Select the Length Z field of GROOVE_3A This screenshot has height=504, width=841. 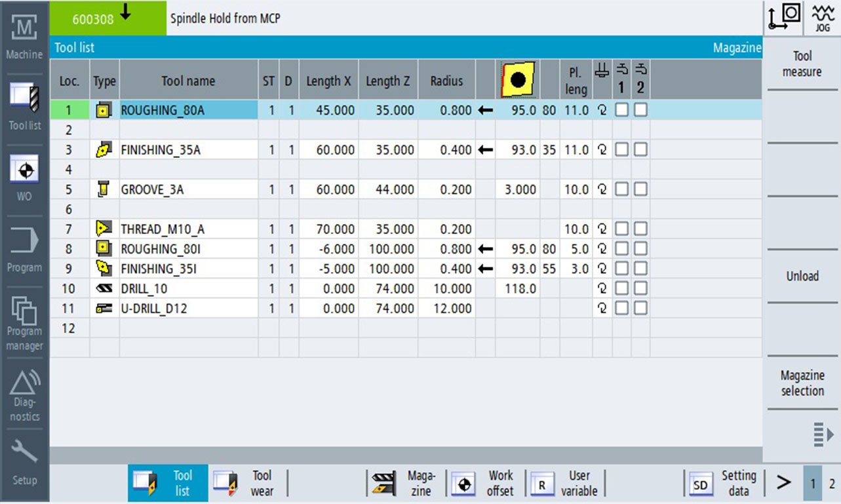tap(388, 189)
